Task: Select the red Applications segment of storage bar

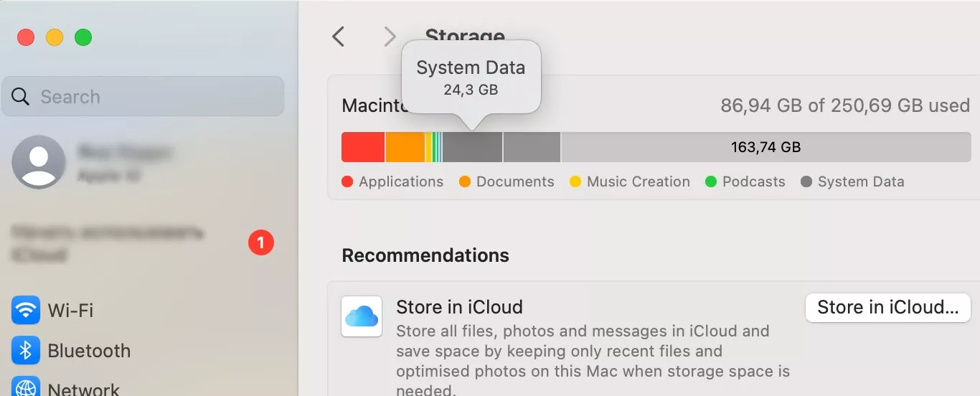Action: (x=363, y=147)
